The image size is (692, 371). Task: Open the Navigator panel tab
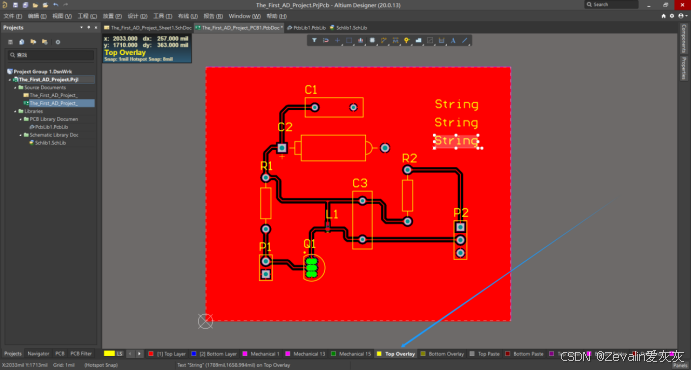click(x=38, y=354)
